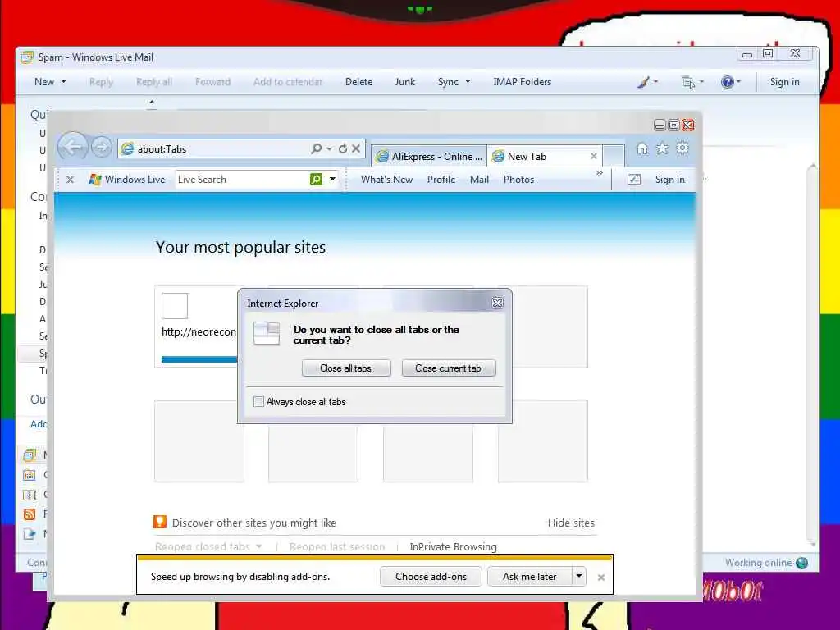Expand the Reopen closed tabs dropdown
Screen dimensions: 840x630
(x=259, y=546)
